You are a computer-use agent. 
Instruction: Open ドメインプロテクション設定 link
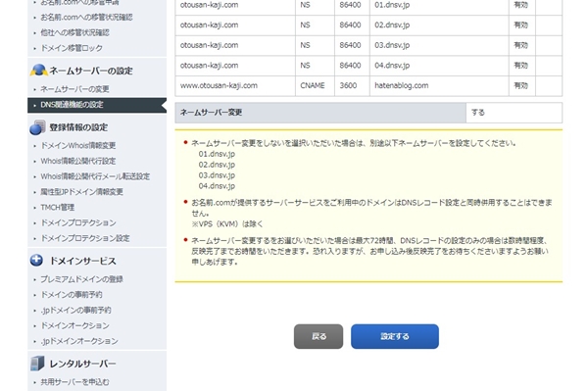point(85,238)
